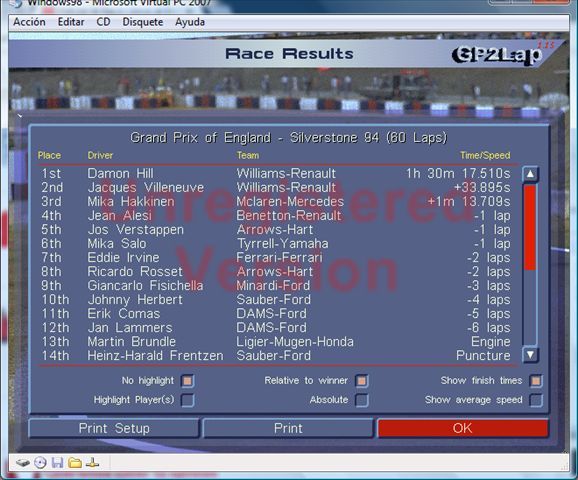Click the Puncture retirement reason
This screenshot has height=480, width=578.
pos(483,355)
